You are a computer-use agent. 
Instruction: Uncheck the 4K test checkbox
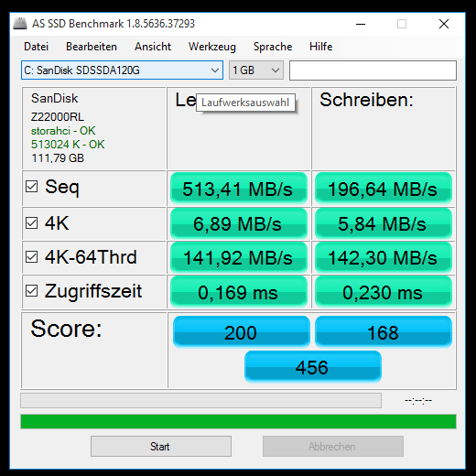point(32,223)
